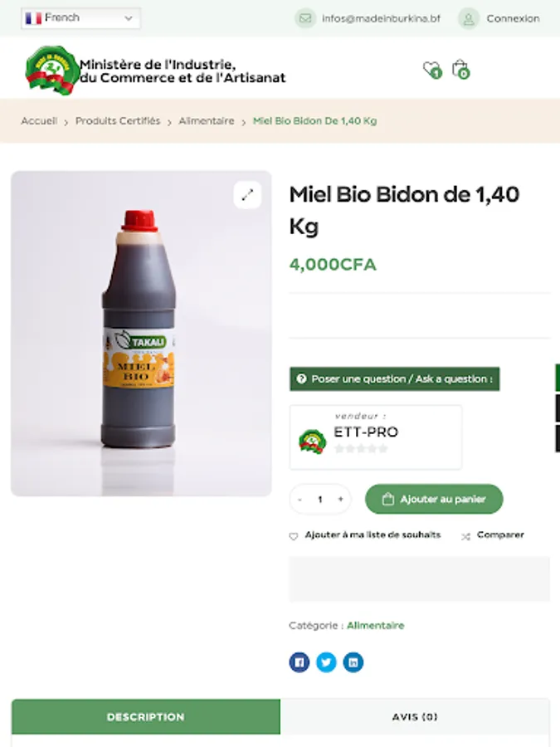Click Poser une question button
The image size is (560, 747).
(x=394, y=379)
